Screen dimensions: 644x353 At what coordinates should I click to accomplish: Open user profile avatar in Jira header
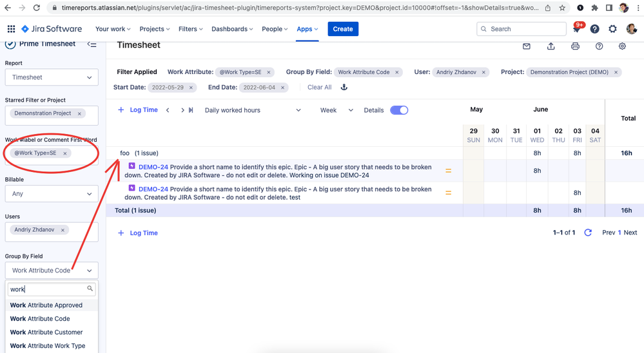pyautogui.click(x=631, y=29)
